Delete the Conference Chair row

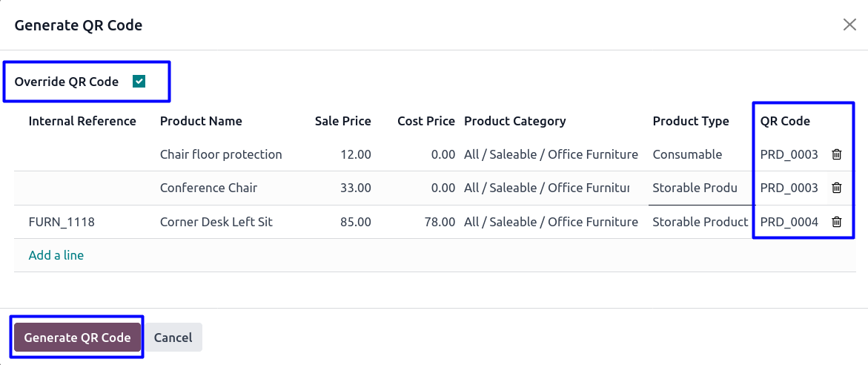(837, 188)
